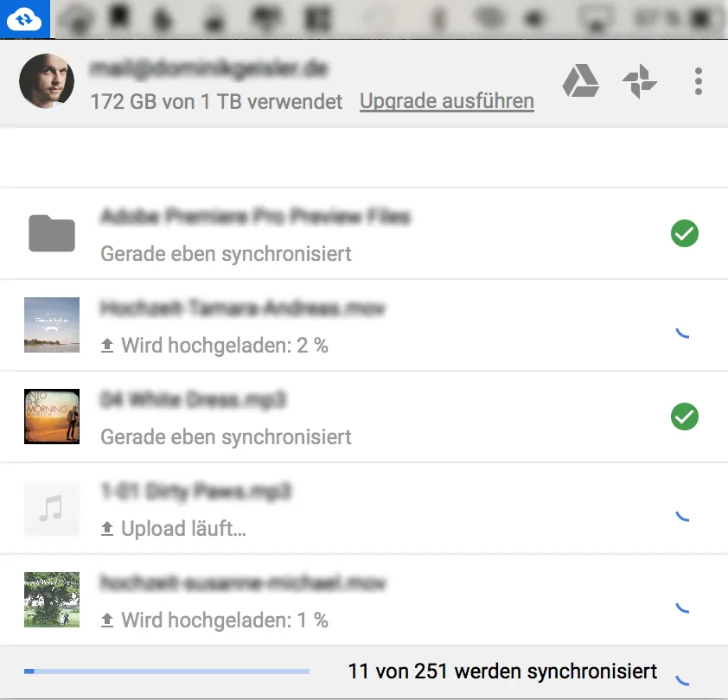The image size is (728, 700).
Task: Click the green checkmark next to the mp3 entry
Action: click(x=685, y=417)
